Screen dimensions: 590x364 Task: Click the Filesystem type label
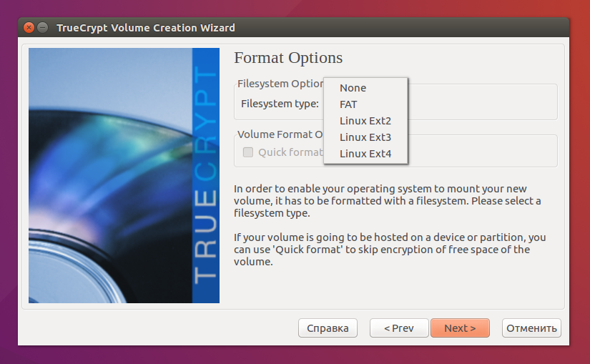click(280, 104)
